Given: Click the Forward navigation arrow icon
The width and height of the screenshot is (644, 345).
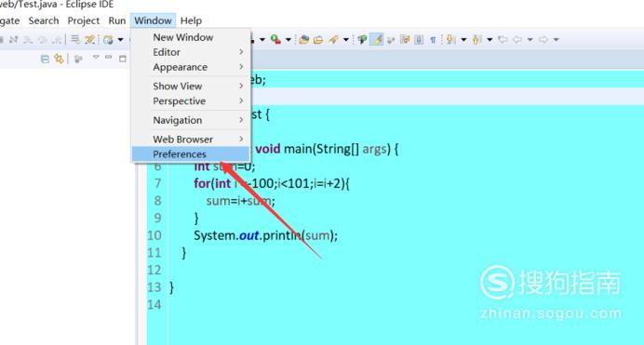Looking at the screenshot, I should pos(543,39).
